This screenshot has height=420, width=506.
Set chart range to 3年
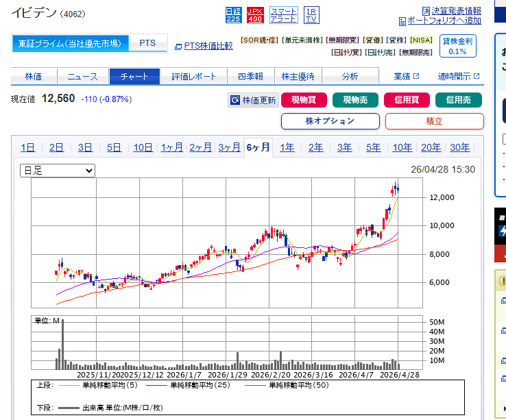pyautogui.click(x=345, y=148)
